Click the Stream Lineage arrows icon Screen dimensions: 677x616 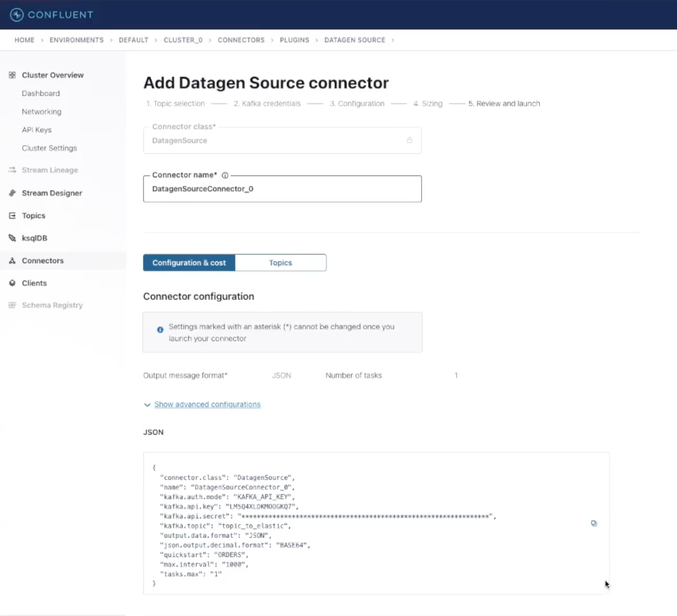click(x=12, y=170)
